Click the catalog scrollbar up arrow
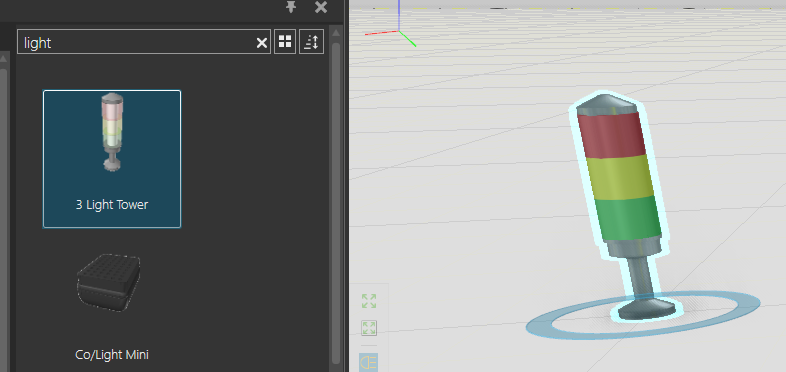786x372 pixels. coord(336,34)
